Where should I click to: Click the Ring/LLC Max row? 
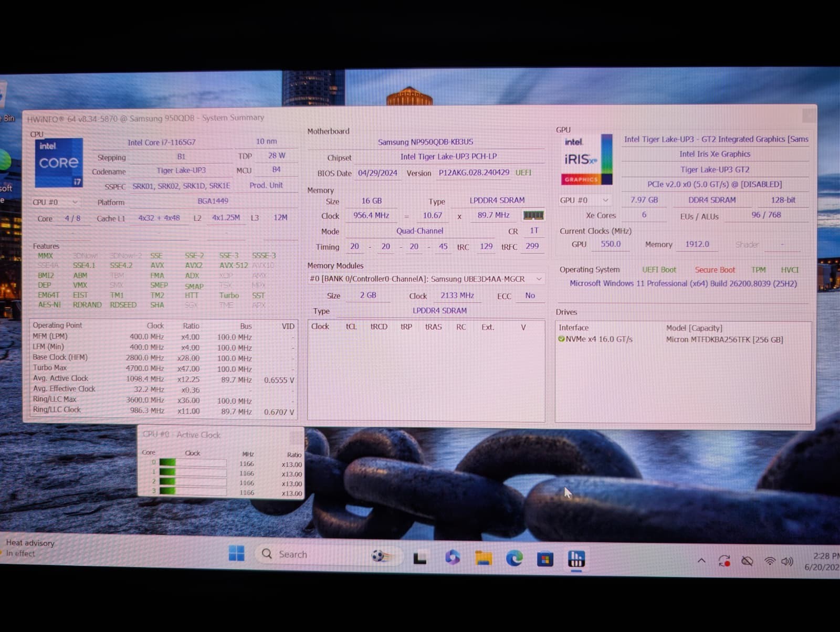tap(164, 399)
